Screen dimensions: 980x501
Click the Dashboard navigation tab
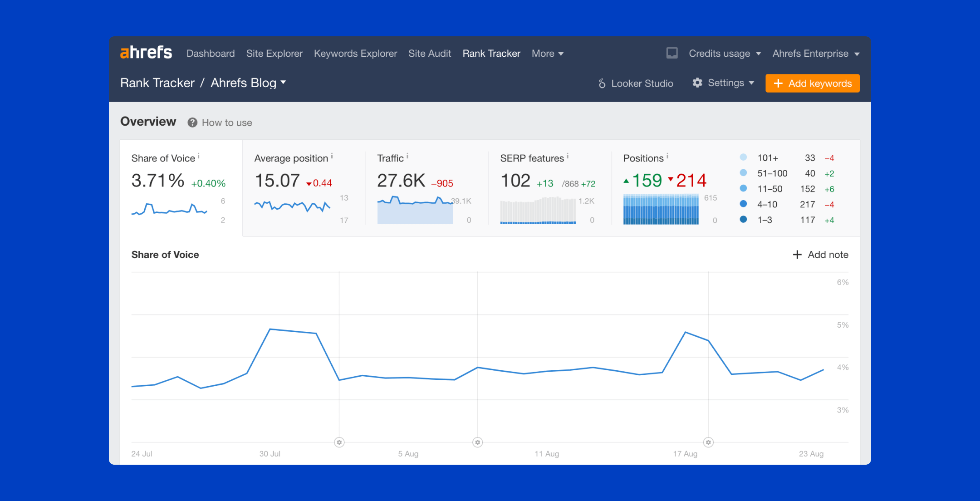(211, 53)
